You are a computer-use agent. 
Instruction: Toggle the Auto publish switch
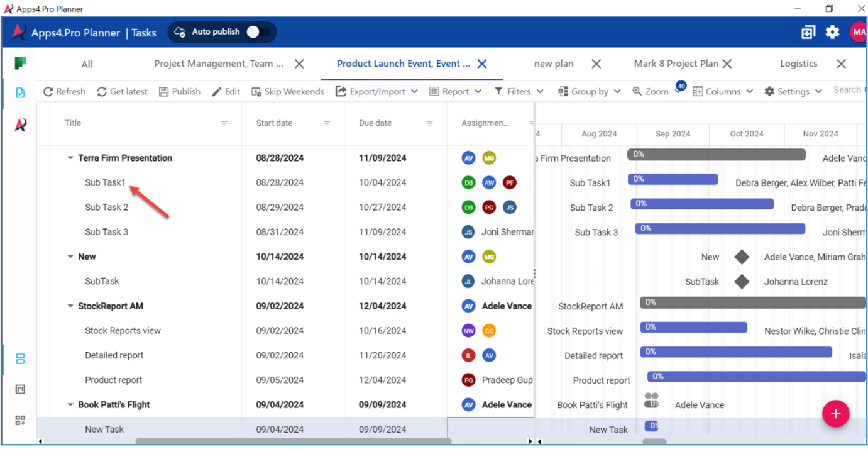[258, 32]
